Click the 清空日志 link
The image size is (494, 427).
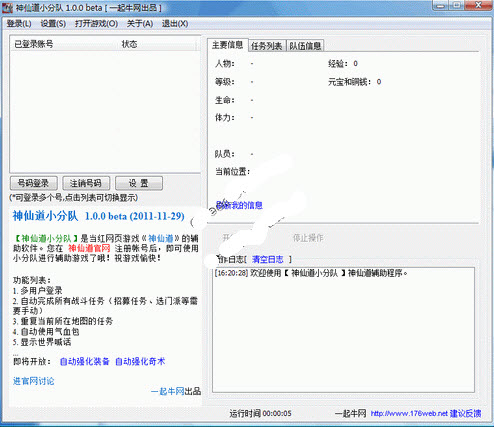[268, 259]
